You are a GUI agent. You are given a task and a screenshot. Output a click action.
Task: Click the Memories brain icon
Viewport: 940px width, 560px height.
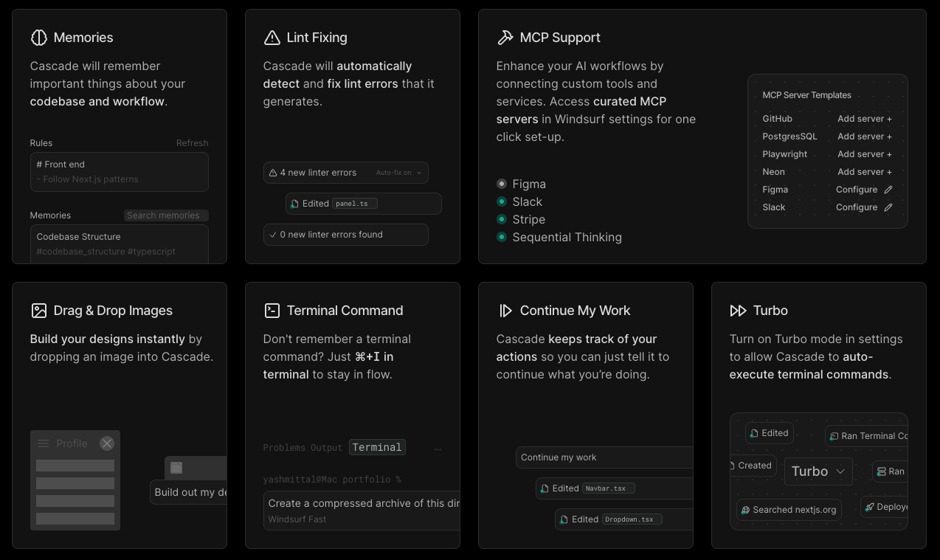(39, 38)
